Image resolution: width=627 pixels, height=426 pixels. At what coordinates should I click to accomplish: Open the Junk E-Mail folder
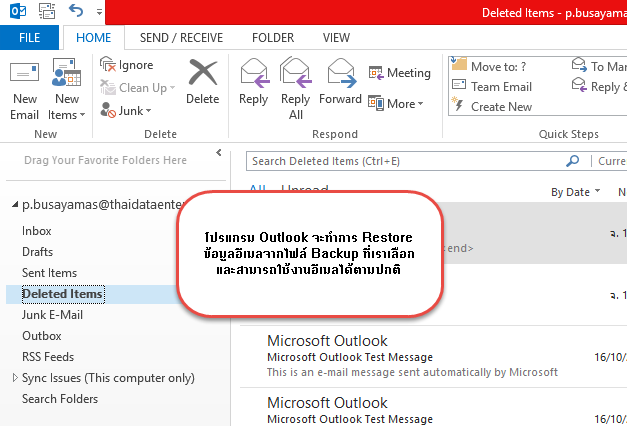pyautogui.click(x=52, y=315)
